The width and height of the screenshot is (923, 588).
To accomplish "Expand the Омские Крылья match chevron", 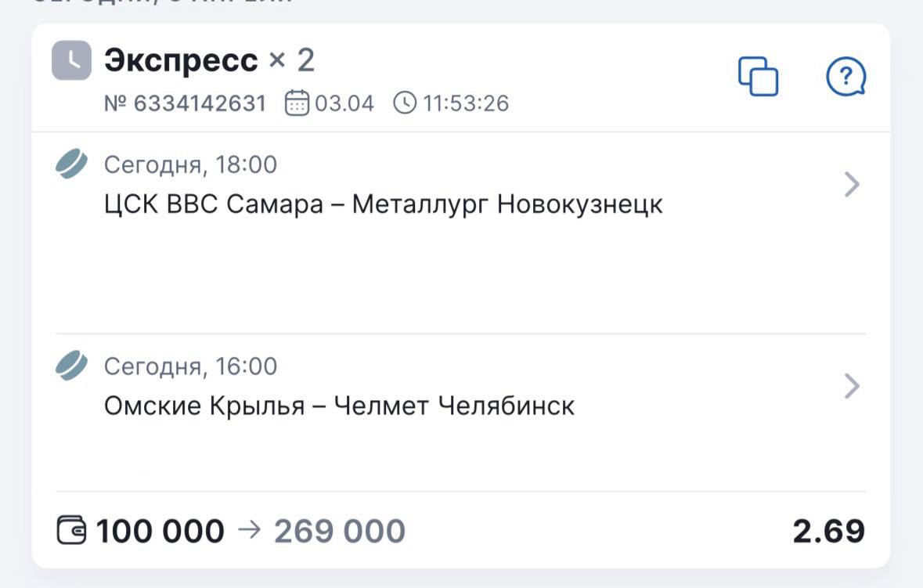I will (852, 386).
